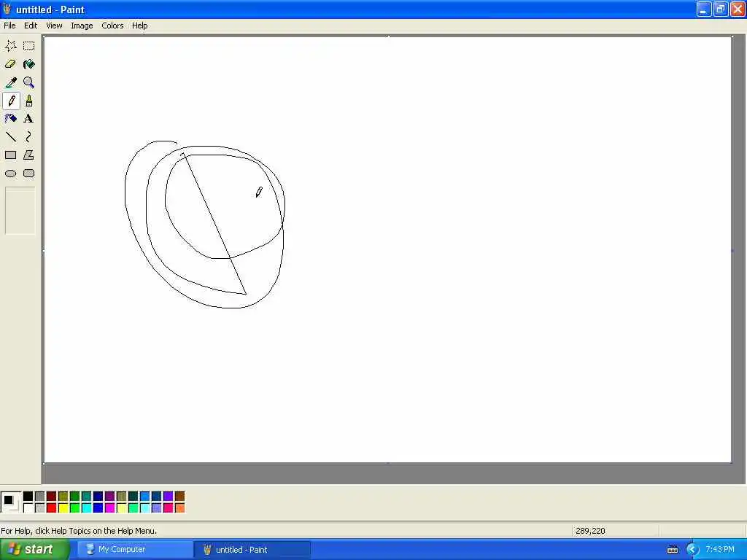Select the orange color swatch
Viewport: 747px width, 560px height.
(179, 508)
